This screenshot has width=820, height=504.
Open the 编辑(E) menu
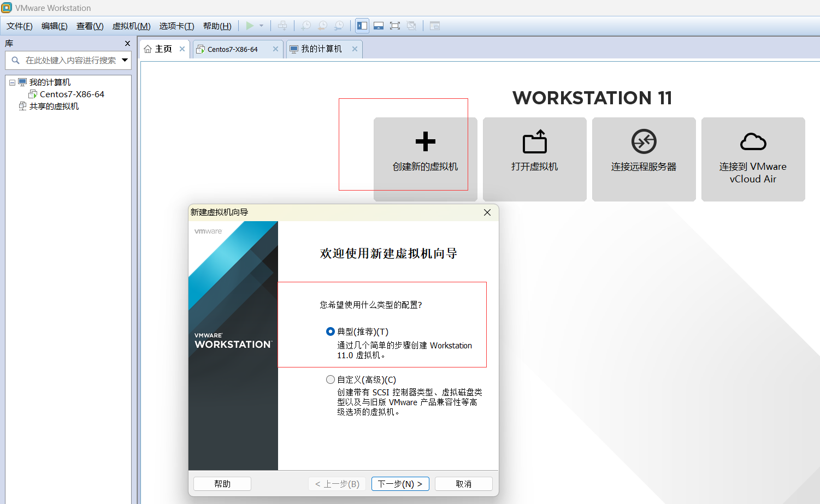(x=55, y=26)
